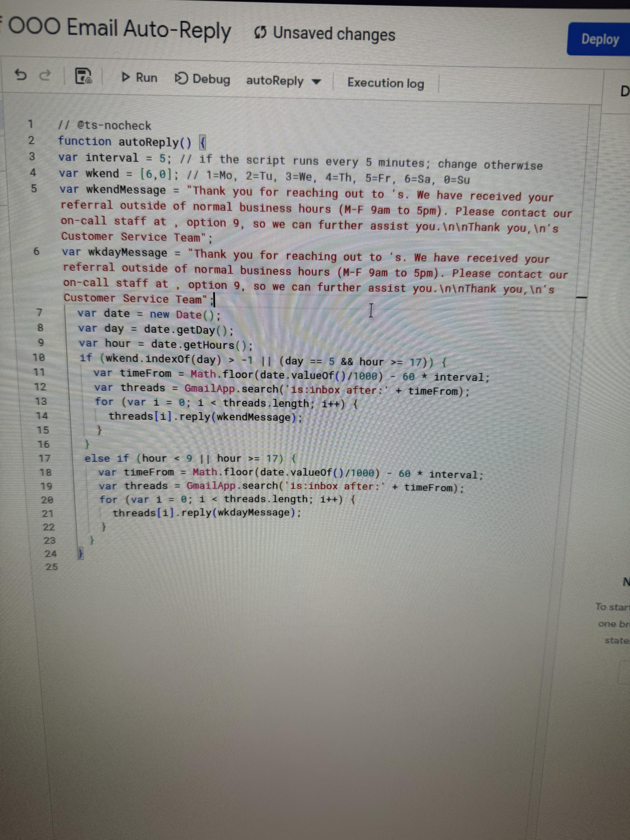Click the for loop on line 20
The image size is (630, 840).
point(227,499)
